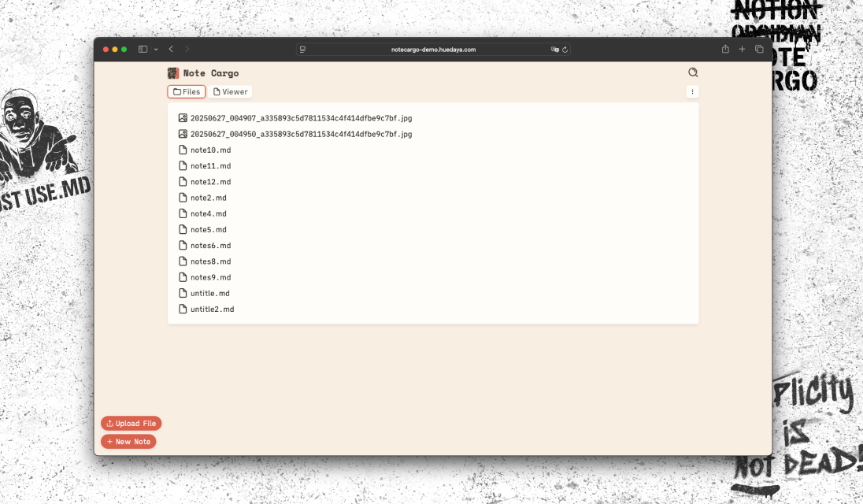Open note4.md

point(209,214)
